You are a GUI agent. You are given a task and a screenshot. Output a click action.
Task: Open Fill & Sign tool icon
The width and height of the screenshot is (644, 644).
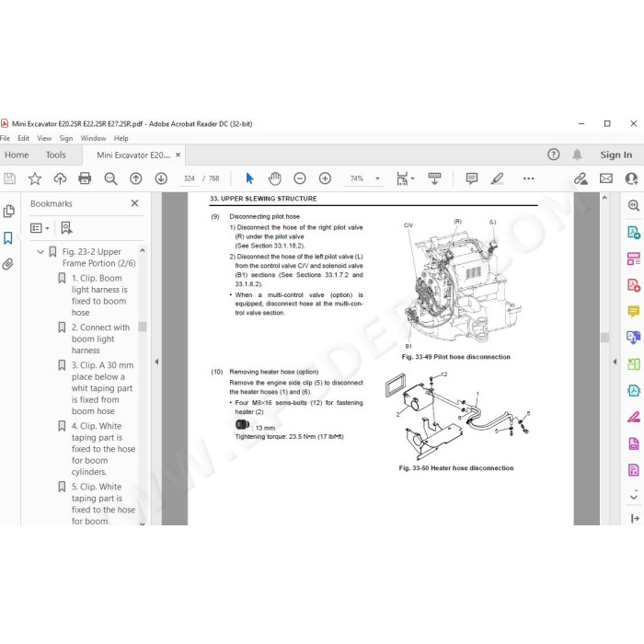(x=633, y=418)
